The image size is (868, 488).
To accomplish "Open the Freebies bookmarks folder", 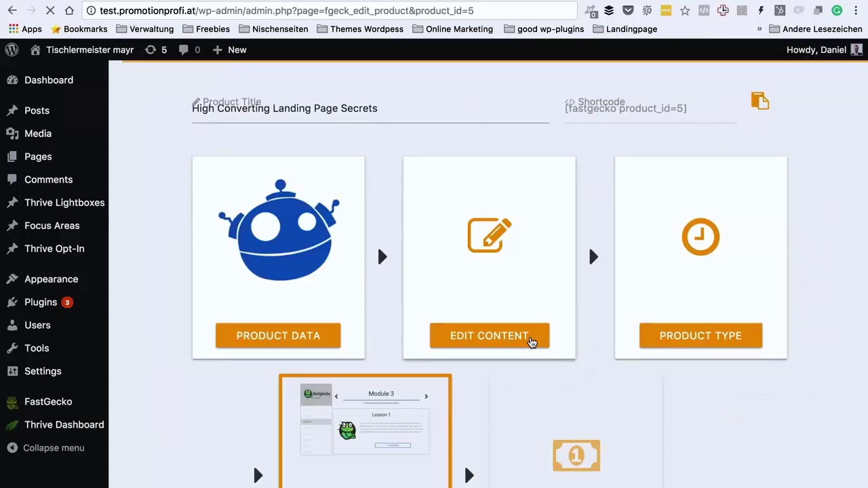I will point(206,29).
